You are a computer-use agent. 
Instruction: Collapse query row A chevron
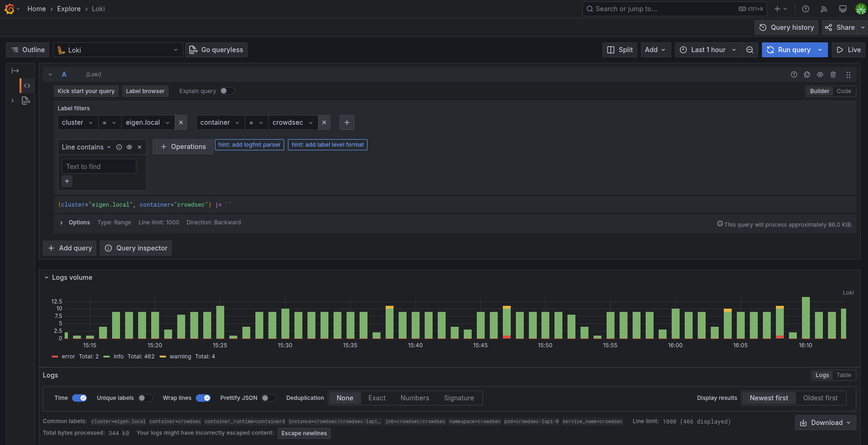pos(50,74)
